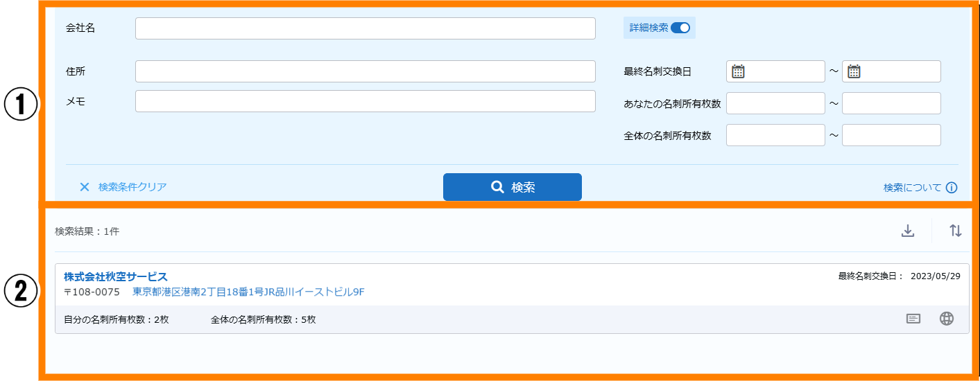Open the 検索について help link
The height and width of the screenshot is (381, 980).
[x=912, y=188]
